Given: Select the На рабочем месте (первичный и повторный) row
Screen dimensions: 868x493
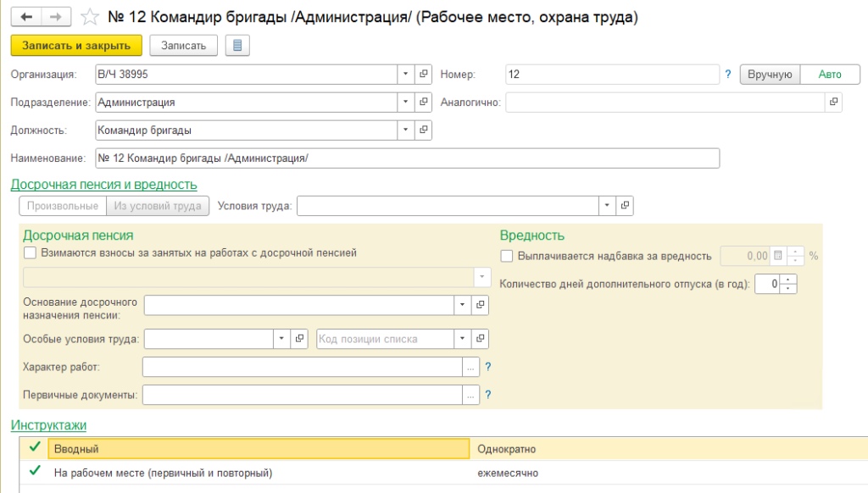Looking at the screenshot, I should (x=443, y=473).
